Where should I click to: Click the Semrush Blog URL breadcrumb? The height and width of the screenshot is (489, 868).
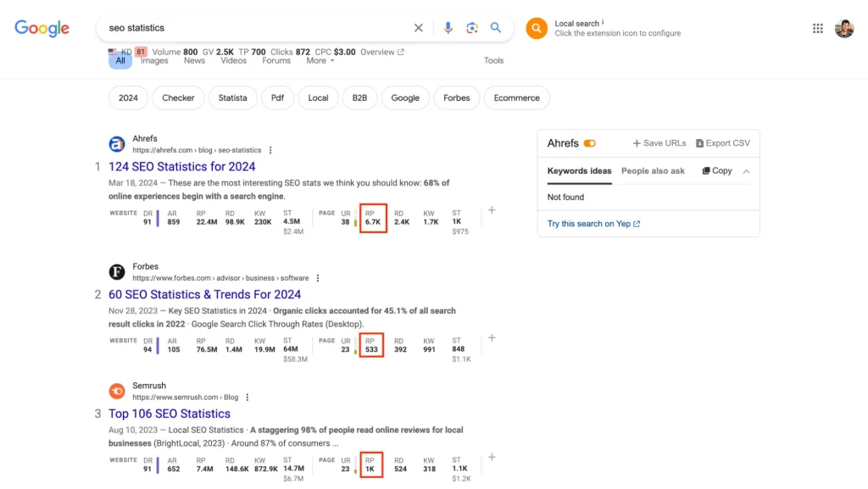[x=186, y=397]
